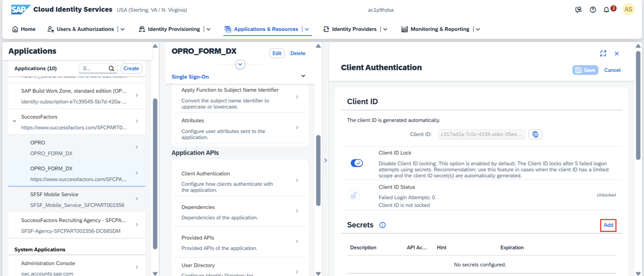Click the Secrets info icon
Viewport: 644px width, 276px height.
382,225
